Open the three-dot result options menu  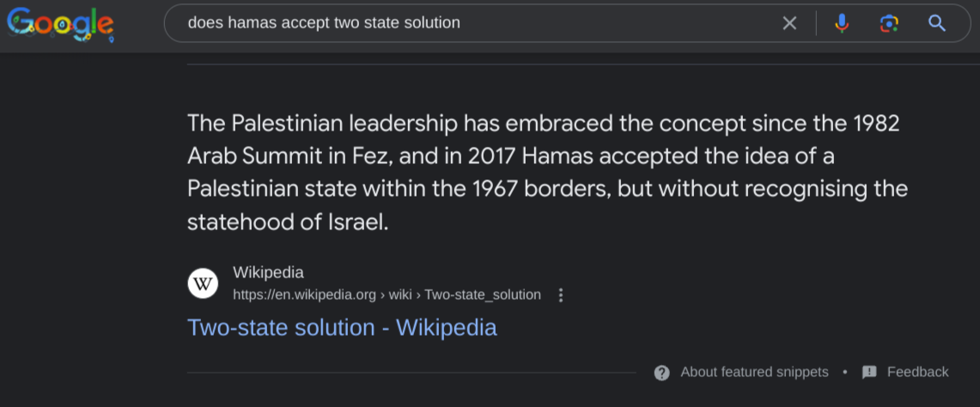point(561,295)
